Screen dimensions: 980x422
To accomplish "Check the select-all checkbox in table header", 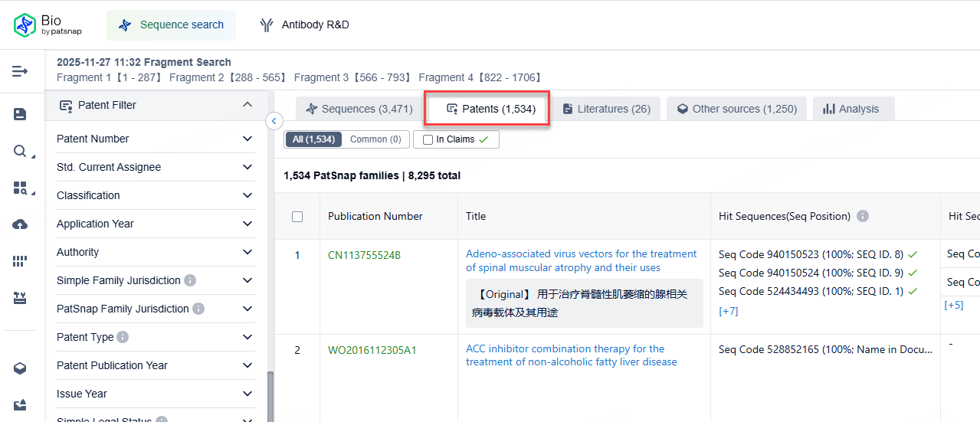I will (x=297, y=217).
